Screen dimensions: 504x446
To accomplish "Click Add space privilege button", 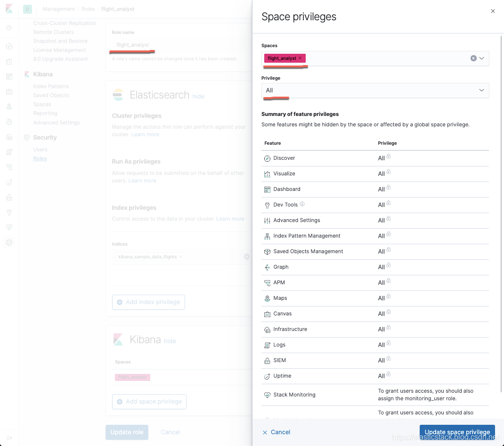I will point(149,402).
